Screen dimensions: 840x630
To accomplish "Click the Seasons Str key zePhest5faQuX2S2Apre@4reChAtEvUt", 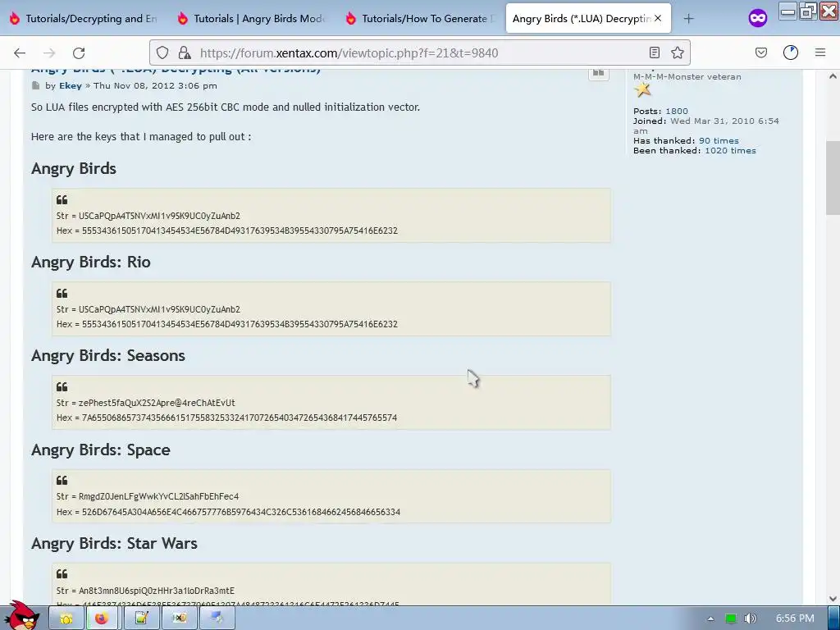I will pyautogui.click(x=157, y=403).
